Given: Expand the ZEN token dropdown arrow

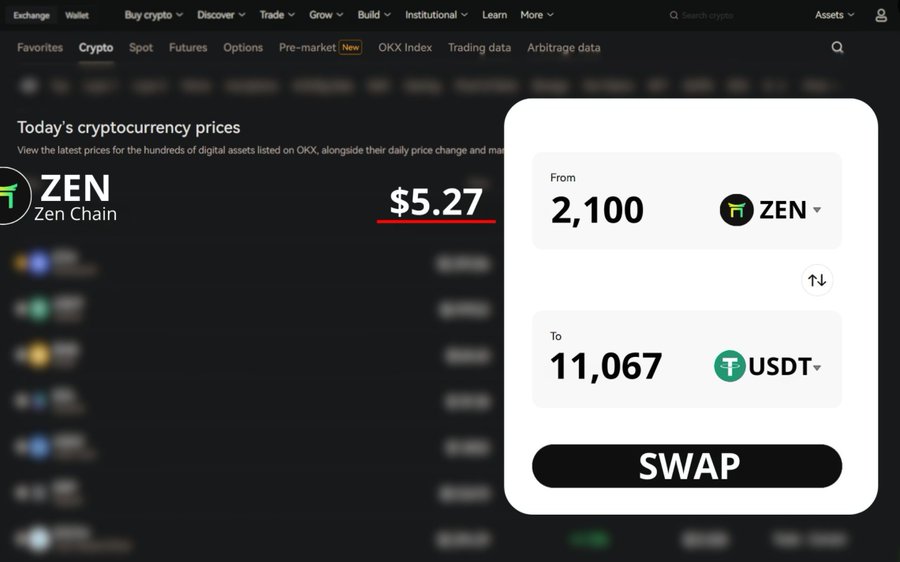Looking at the screenshot, I should coord(817,210).
